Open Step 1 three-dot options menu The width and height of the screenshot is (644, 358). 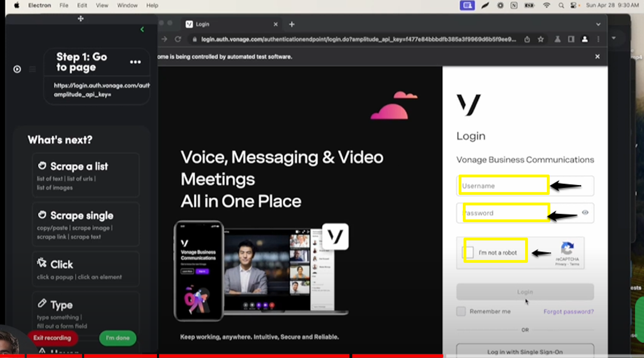tap(135, 62)
